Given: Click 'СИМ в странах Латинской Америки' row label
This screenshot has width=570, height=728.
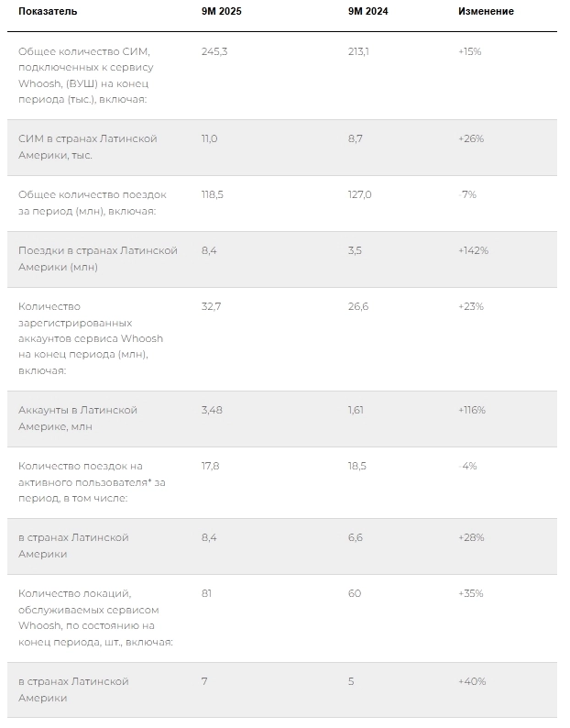Looking at the screenshot, I should pyautogui.click(x=88, y=147).
